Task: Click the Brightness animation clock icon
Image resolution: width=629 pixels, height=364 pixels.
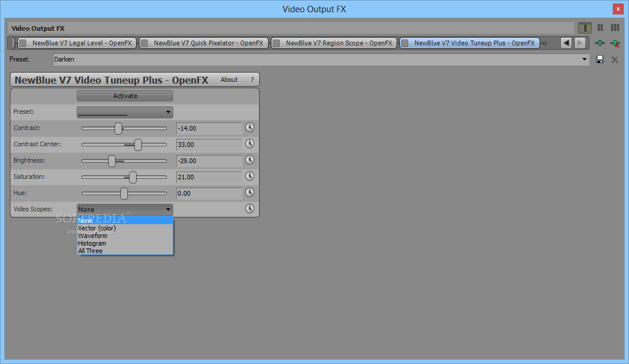Action: click(x=249, y=160)
